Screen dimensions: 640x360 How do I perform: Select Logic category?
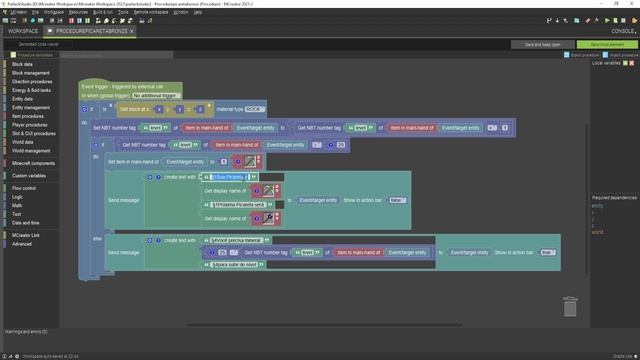coord(17,197)
